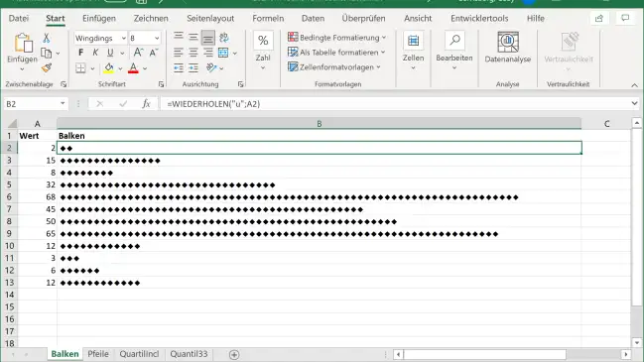The image size is (644, 362).
Task: Click horizontal scrollbar right arrow
Action: [625, 354]
